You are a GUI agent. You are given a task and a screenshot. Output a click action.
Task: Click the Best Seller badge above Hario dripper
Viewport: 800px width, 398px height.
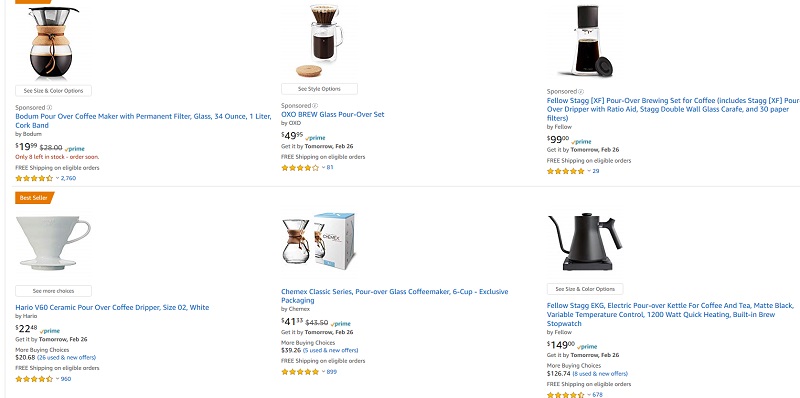click(x=34, y=198)
